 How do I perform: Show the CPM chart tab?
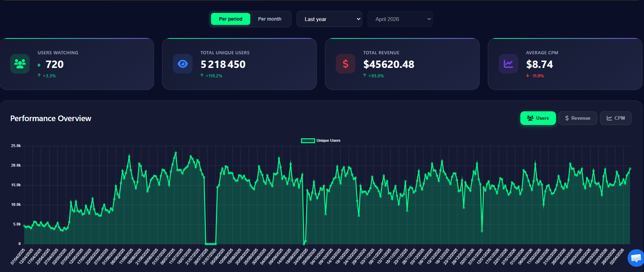(615, 118)
